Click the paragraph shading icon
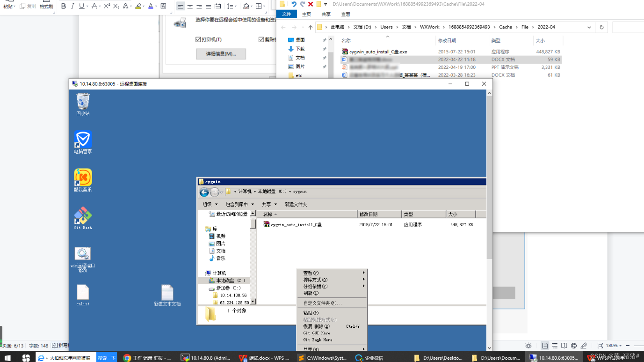Viewport: 644px width, 362px height. 246,6
